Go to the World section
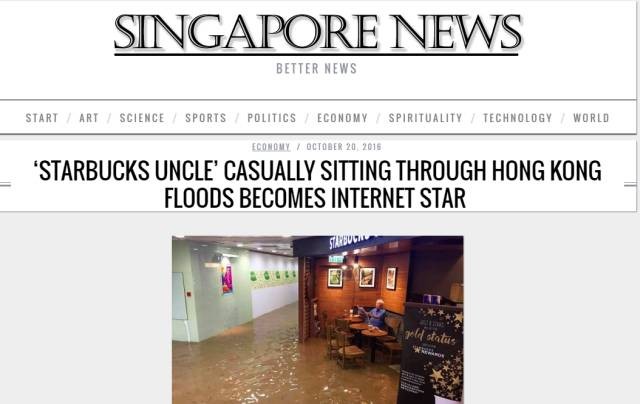640x404 pixels. pos(591,118)
